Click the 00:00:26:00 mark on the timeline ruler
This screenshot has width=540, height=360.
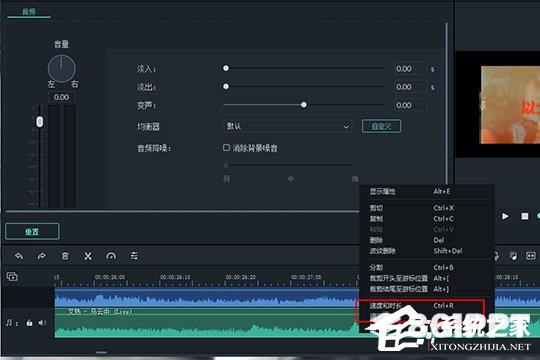(110, 277)
